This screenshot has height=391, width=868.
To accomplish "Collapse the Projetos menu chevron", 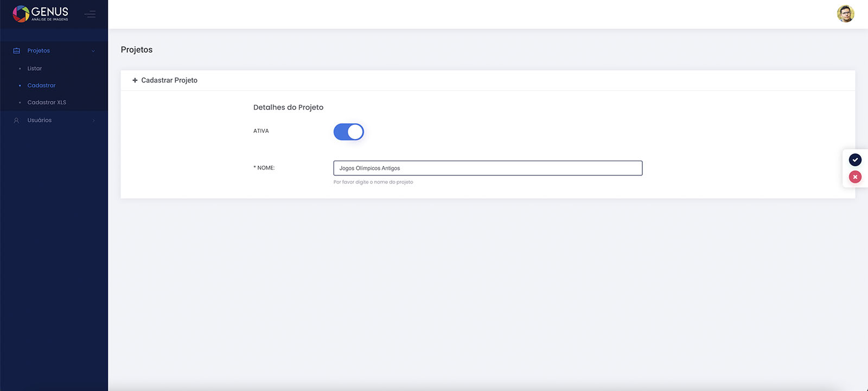I will [93, 51].
